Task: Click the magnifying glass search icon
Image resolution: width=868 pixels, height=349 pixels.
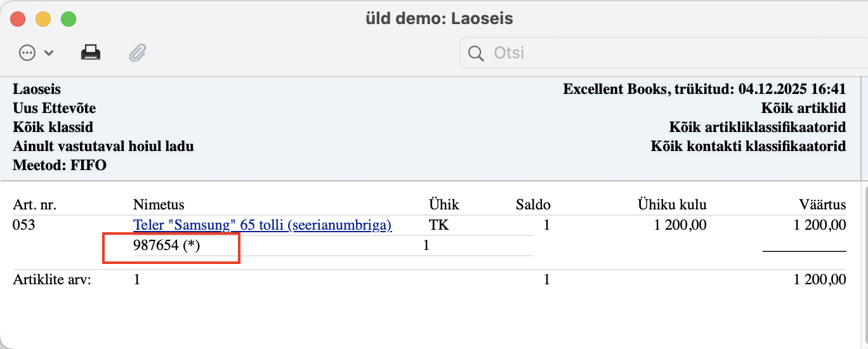Action: [x=476, y=53]
